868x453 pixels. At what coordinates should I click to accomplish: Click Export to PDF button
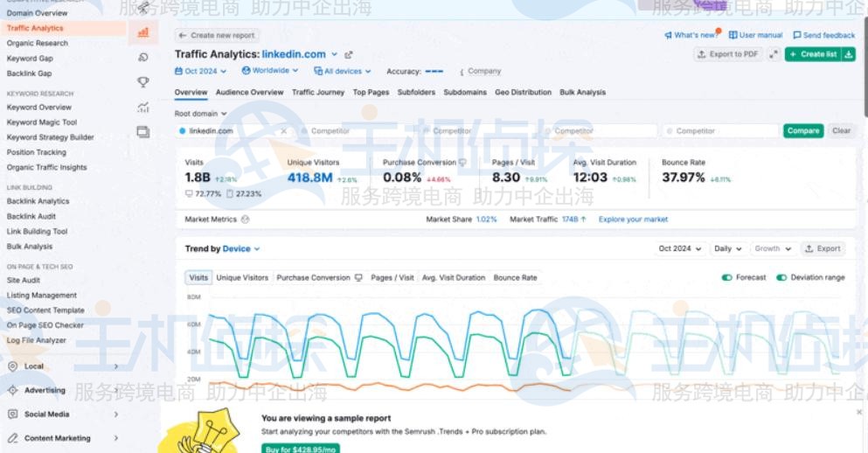coord(728,54)
